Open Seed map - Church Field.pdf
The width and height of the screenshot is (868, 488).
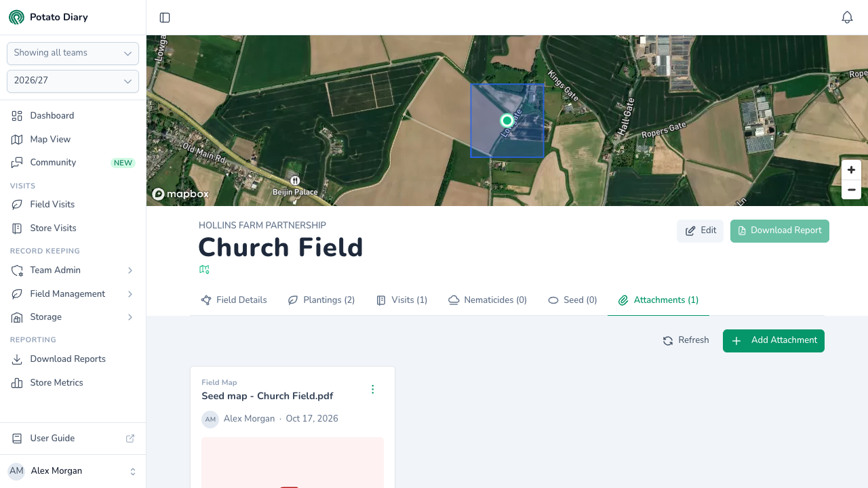(x=267, y=396)
